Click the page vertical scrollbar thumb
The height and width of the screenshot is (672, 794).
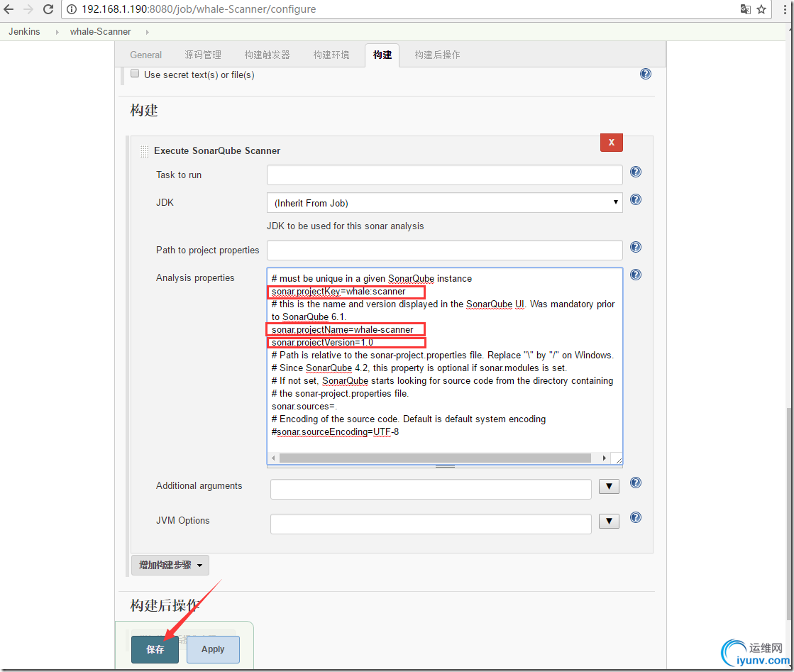point(790,513)
